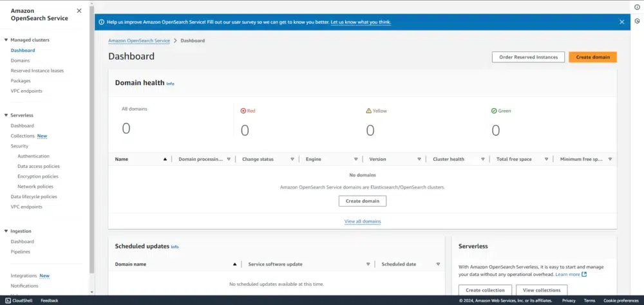Open the Ingestion Dashboard
Viewport: 644px width, 305px height.
tap(22, 242)
